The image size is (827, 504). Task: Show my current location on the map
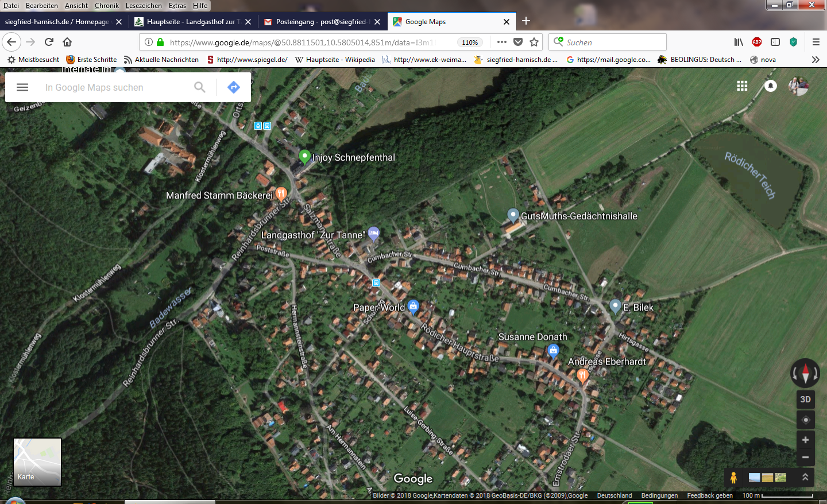coord(806,420)
